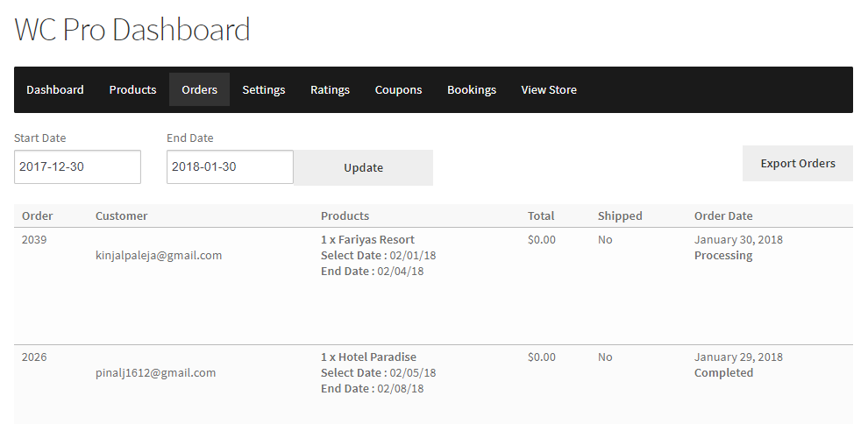The height and width of the screenshot is (424, 868).
Task: Click the kinjalpaleja@gmail.com customer email
Action: [x=159, y=255]
